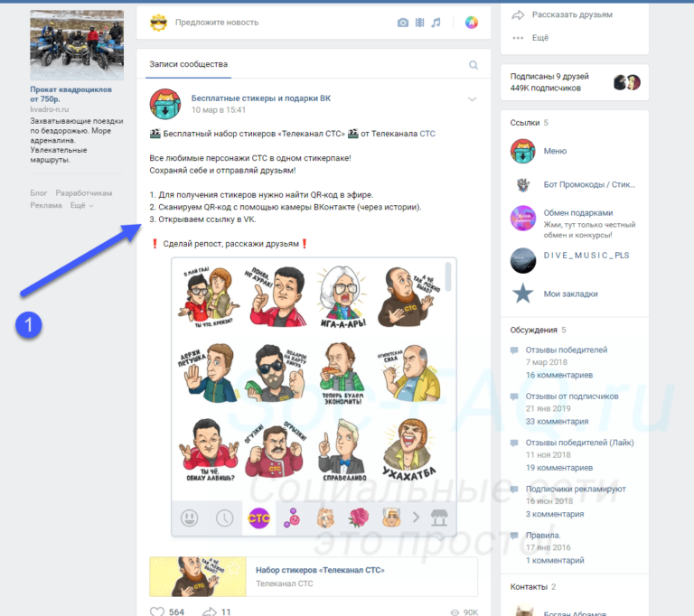This screenshot has height=616, width=694.
Task: Select the СТС sticker pack tab
Action: (259, 518)
